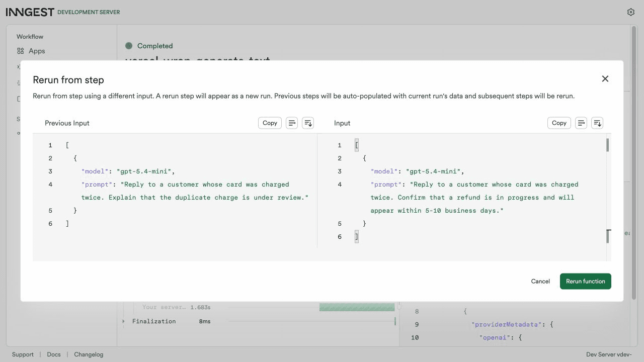Click the "prompt" key in Previous Input
The width and height of the screenshot is (644, 362).
[x=97, y=185]
